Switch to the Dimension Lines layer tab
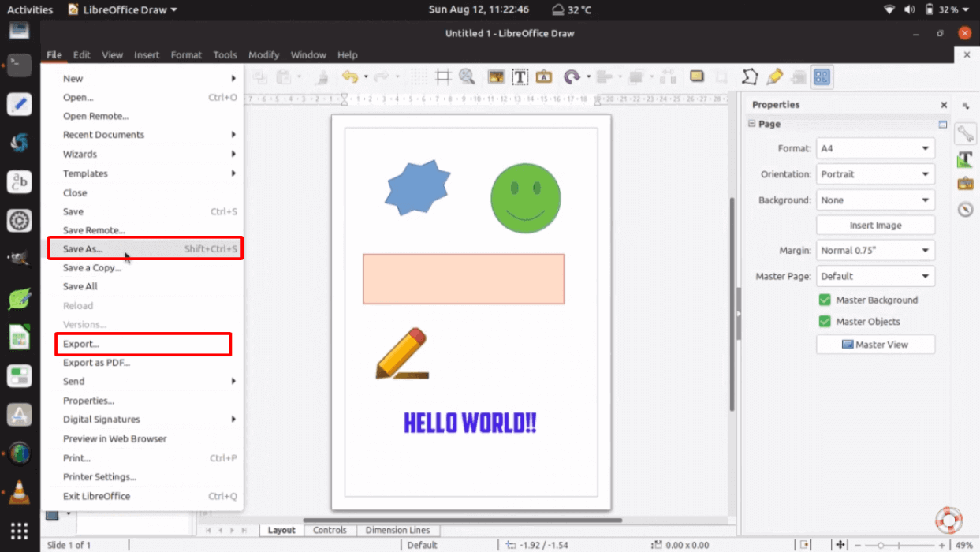 (x=397, y=531)
